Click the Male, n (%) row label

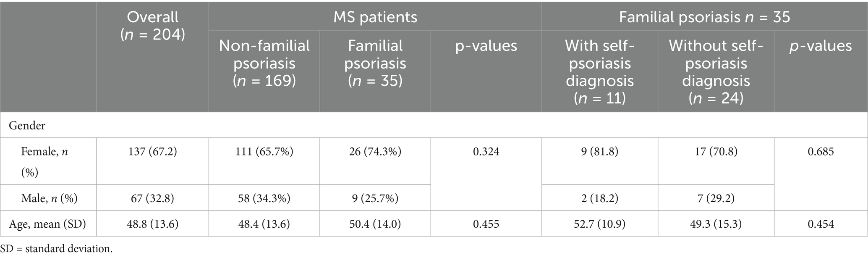(x=49, y=198)
